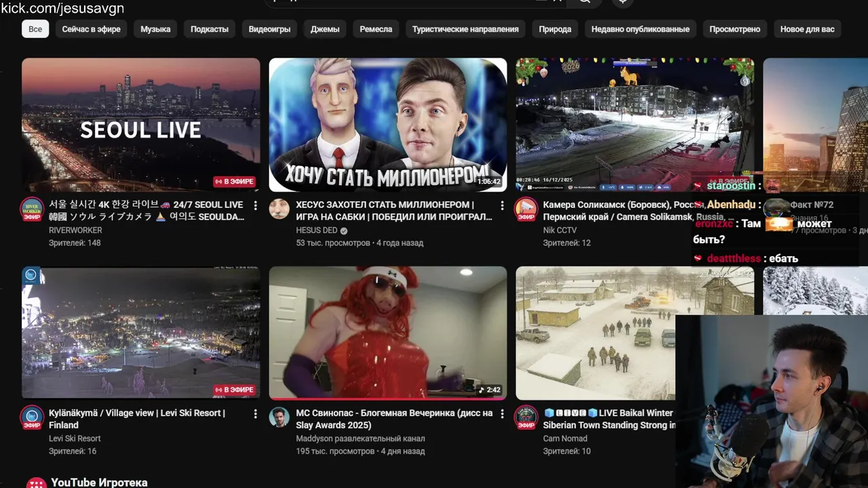Click the 'Факт №72' video title
The width and height of the screenshot is (868, 488).
812,205
